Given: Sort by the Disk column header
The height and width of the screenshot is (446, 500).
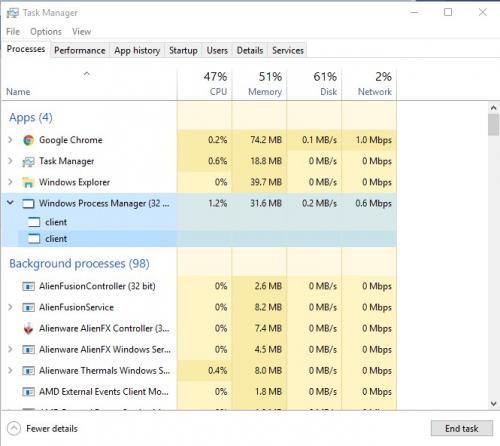Looking at the screenshot, I should pyautogui.click(x=314, y=83).
